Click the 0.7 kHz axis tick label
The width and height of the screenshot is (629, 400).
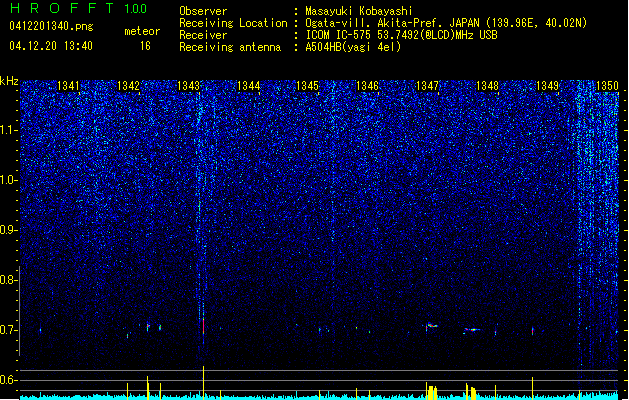8,330
